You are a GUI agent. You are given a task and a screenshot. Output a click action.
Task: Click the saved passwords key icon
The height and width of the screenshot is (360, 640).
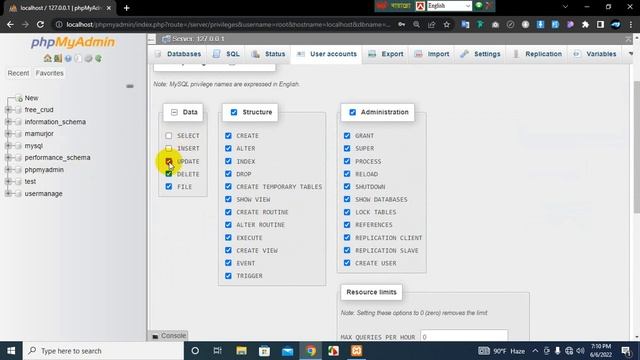tap(402, 24)
